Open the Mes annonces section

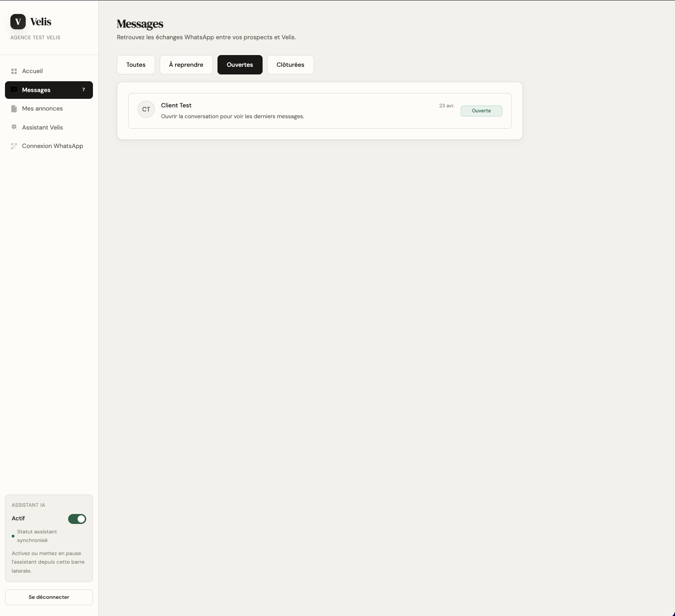tap(49, 109)
